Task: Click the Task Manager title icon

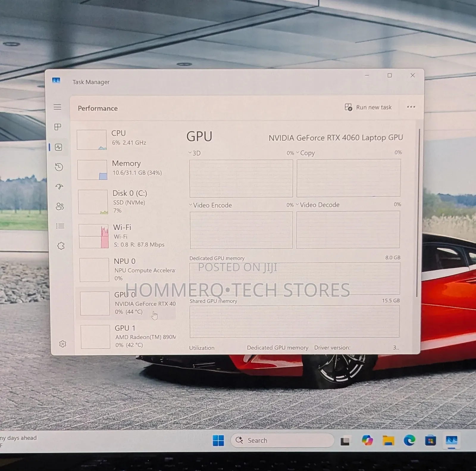Action: [x=56, y=80]
